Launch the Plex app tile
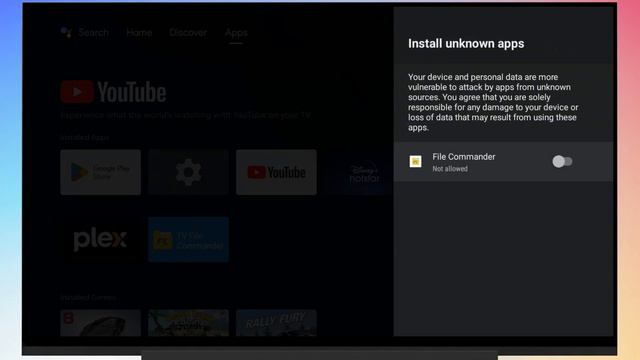The height and width of the screenshot is (360, 640). coord(100,240)
